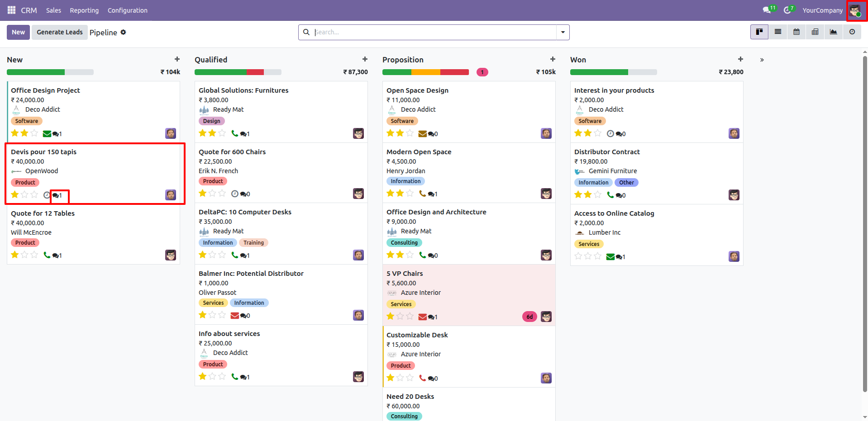Expand the folded column with double chevron
Viewport: 868px width, 421px height.
click(x=762, y=60)
